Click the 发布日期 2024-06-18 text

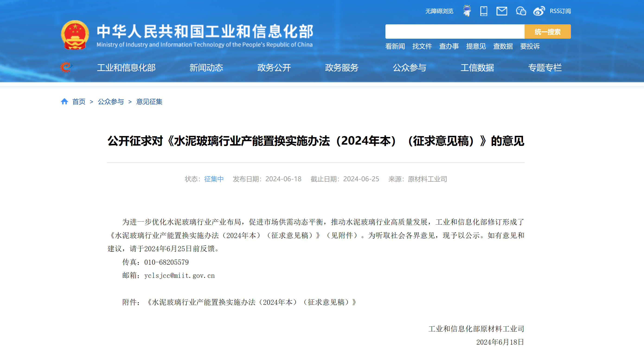[x=267, y=179]
